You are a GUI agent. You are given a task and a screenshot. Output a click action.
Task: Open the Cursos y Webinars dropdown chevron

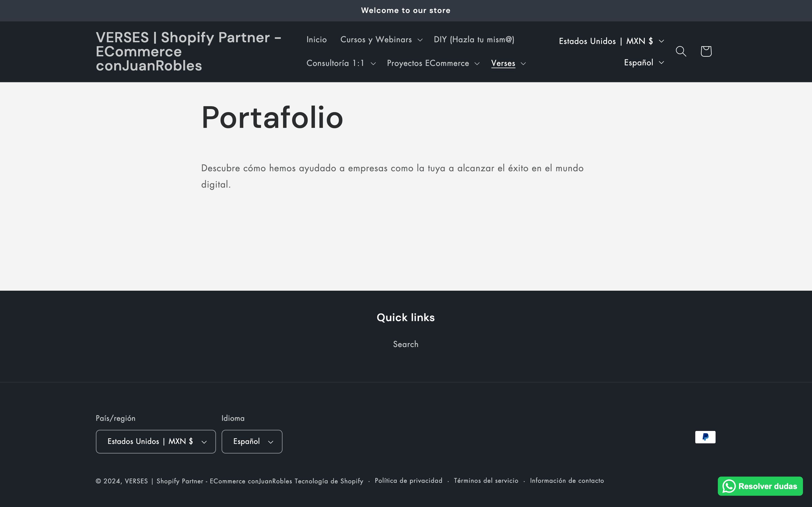click(x=420, y=40)
